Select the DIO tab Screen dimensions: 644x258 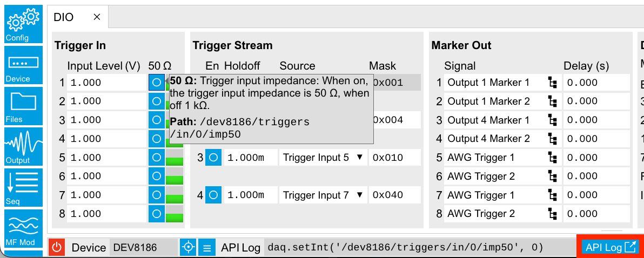tap(64, 17)
